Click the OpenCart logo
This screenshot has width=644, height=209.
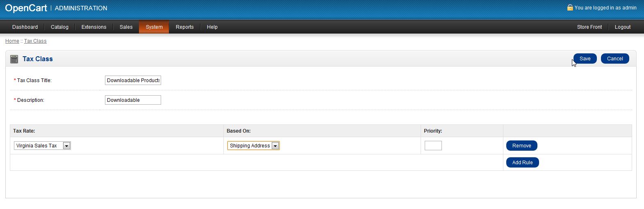pos(26,8)
